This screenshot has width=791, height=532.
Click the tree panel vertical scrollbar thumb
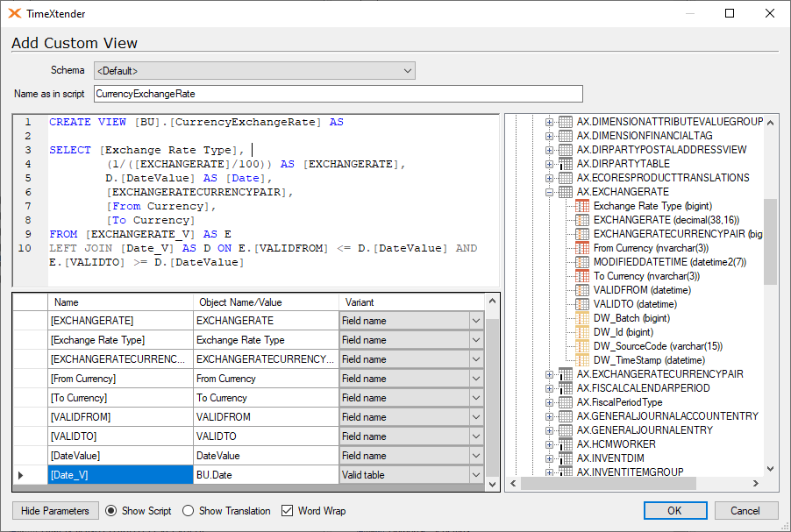770,242
